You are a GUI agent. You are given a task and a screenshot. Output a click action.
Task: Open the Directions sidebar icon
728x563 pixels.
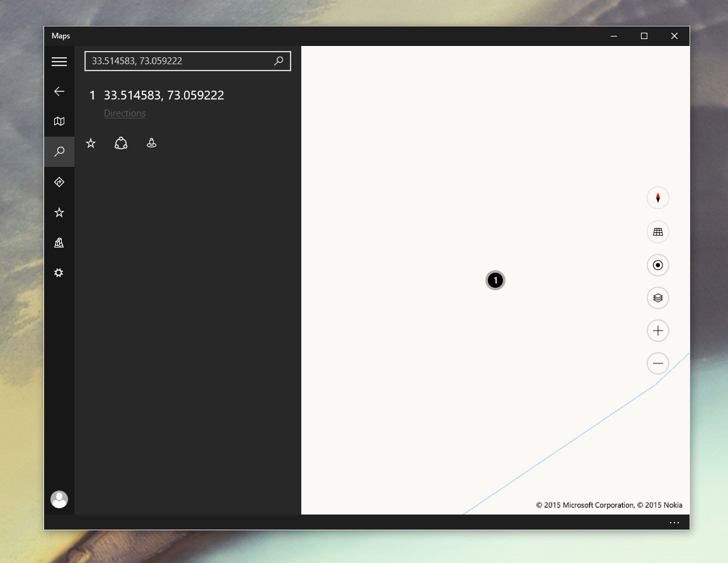click(x=59, y=182)
